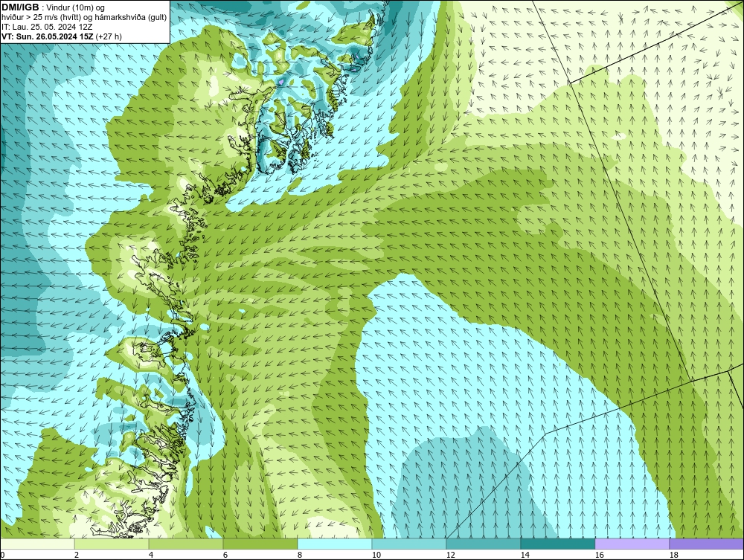Click the 6–8 m/s olive green swatch

[x=260, y=544]
